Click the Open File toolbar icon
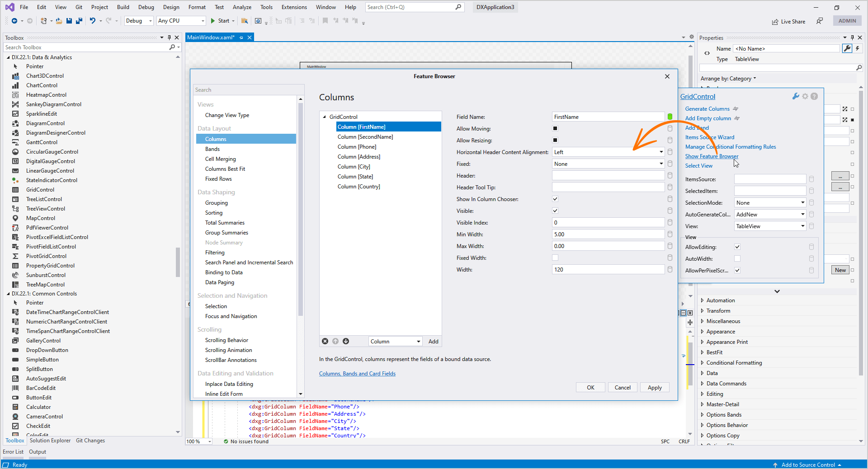The image size is (868, 469). 59,21
